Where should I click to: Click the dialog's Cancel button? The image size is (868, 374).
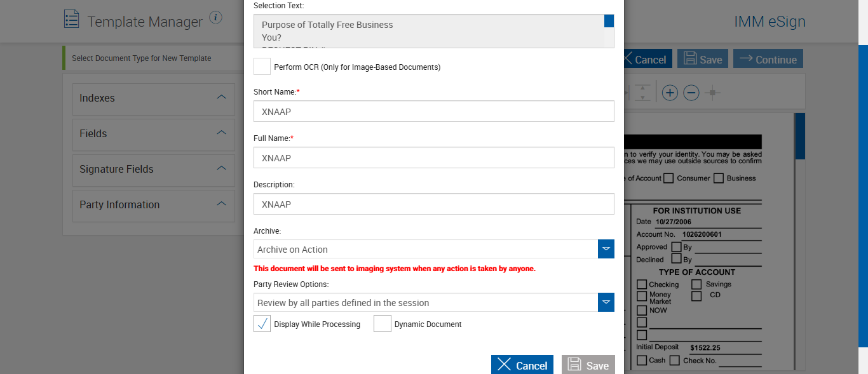pos(522,365)
